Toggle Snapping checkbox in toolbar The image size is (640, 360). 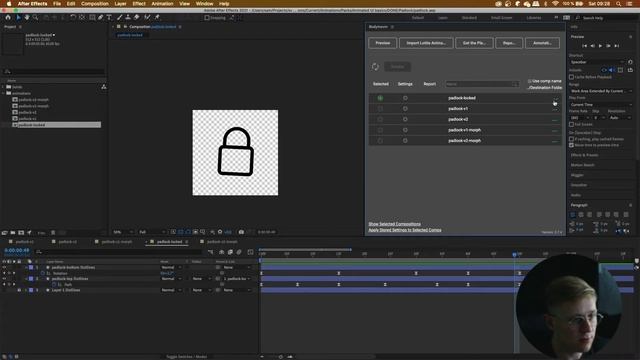click(x=207, y=18)
